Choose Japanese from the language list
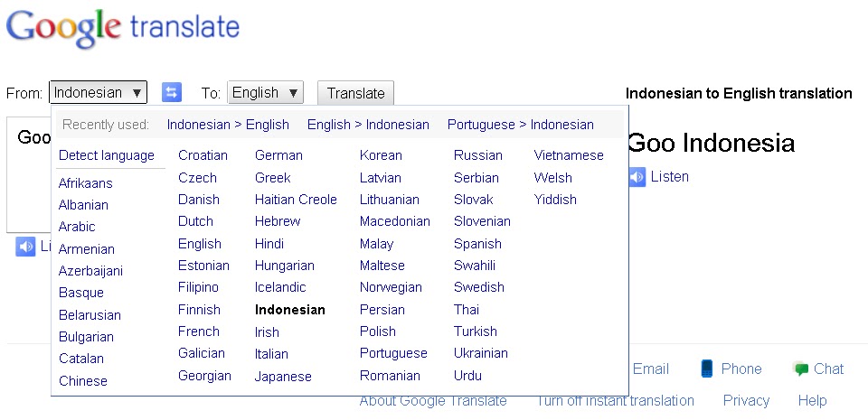 283,377
